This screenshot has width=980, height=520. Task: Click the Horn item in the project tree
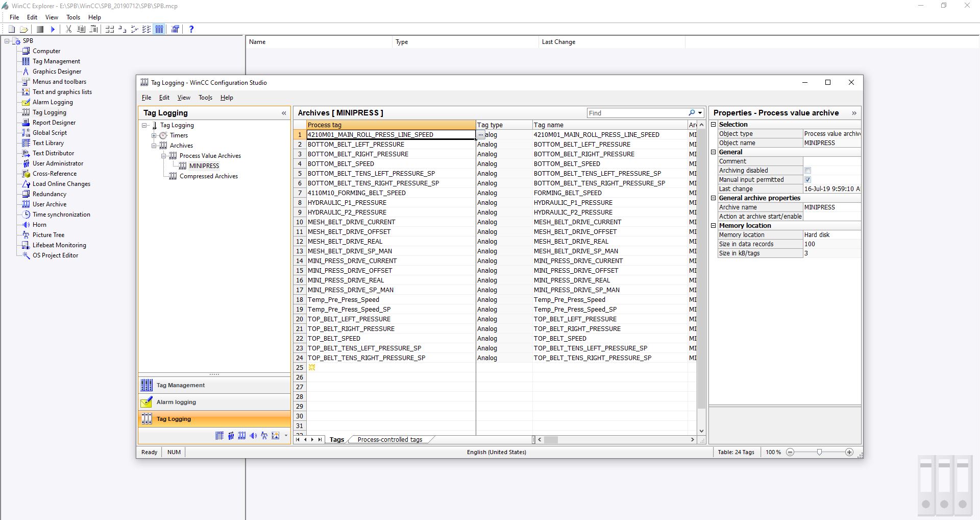[39, 225]
